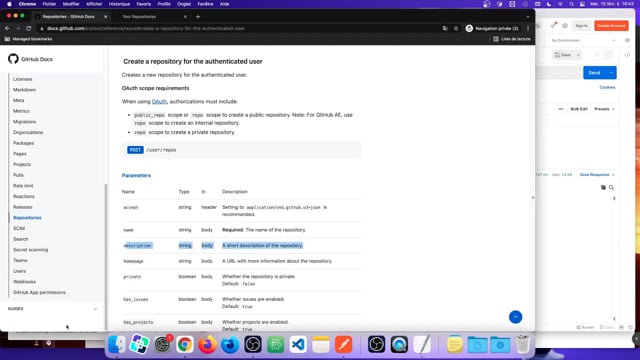Open the Save button dropdown arrow in Postman
The image size is (640, 360).
578,55
